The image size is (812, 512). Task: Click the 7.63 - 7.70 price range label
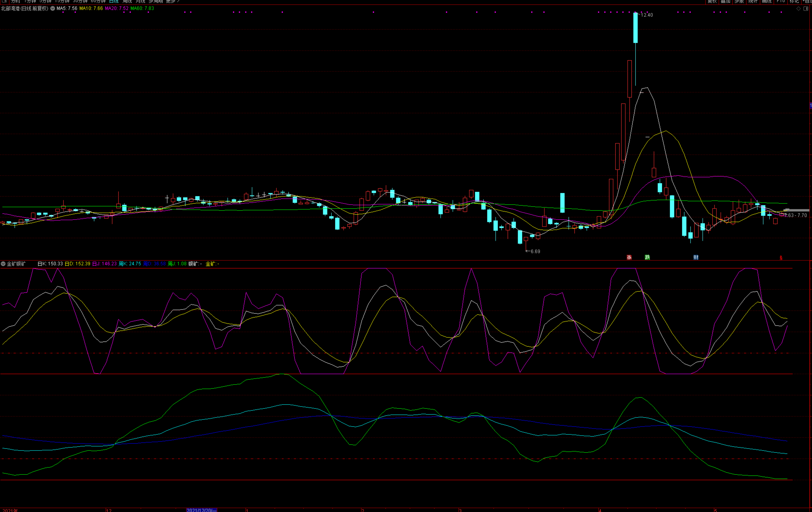(x=796, y=215)
